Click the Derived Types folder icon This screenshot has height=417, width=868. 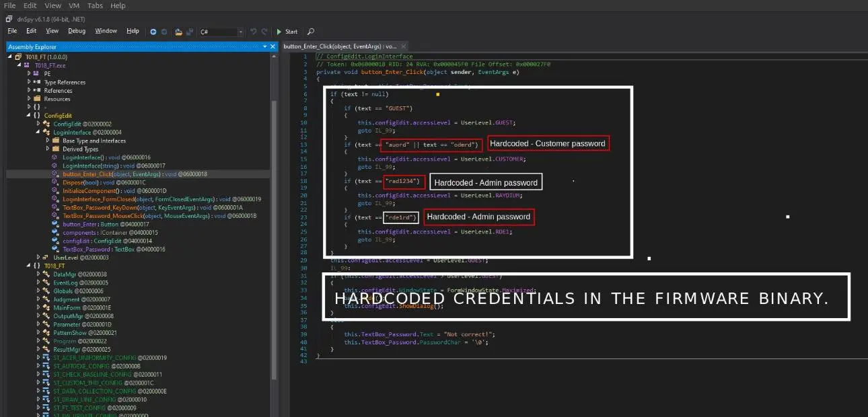tap(56, 149)
